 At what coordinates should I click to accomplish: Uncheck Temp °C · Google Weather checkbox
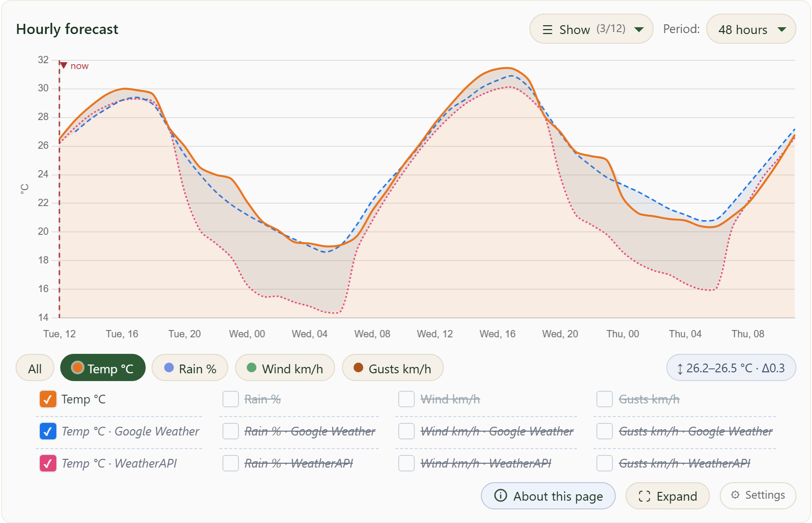48,431
